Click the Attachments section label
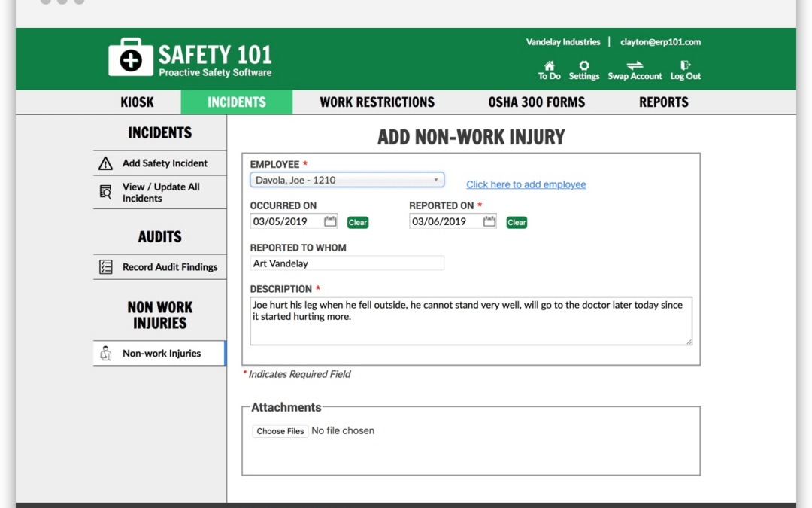 click(286, 407)
